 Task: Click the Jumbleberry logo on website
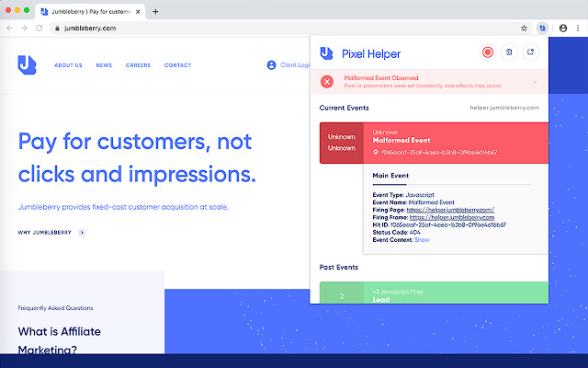coord(27,65)
